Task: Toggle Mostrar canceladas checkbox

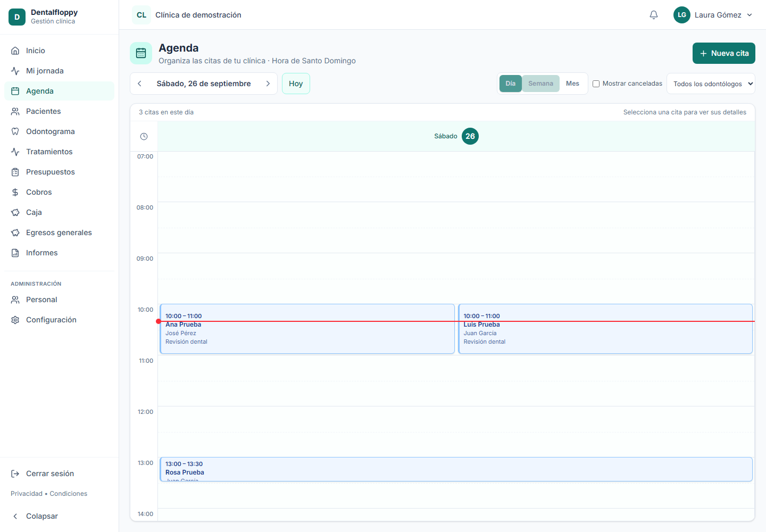Action: pyautogui.click(x=596, y=84)
